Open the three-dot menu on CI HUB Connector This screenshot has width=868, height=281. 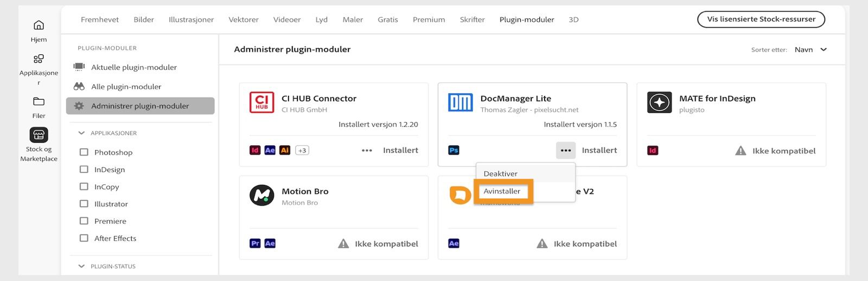coord(367,150)
